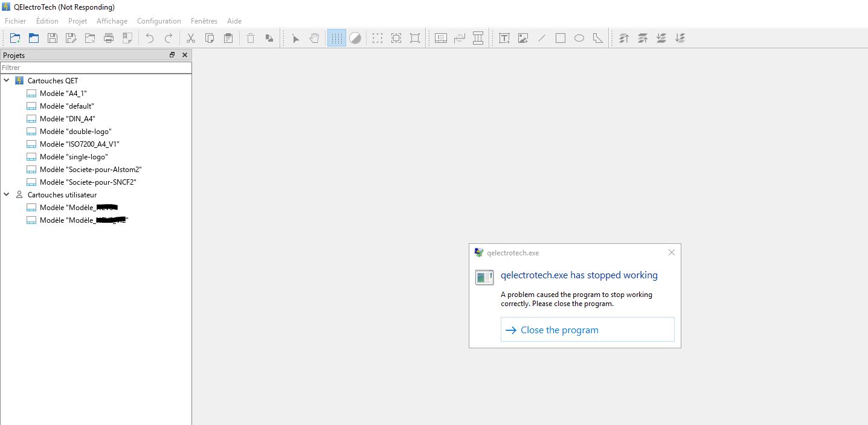Click the open project folder icon
This screenshot has width=868, height=425.
point(34,38)
